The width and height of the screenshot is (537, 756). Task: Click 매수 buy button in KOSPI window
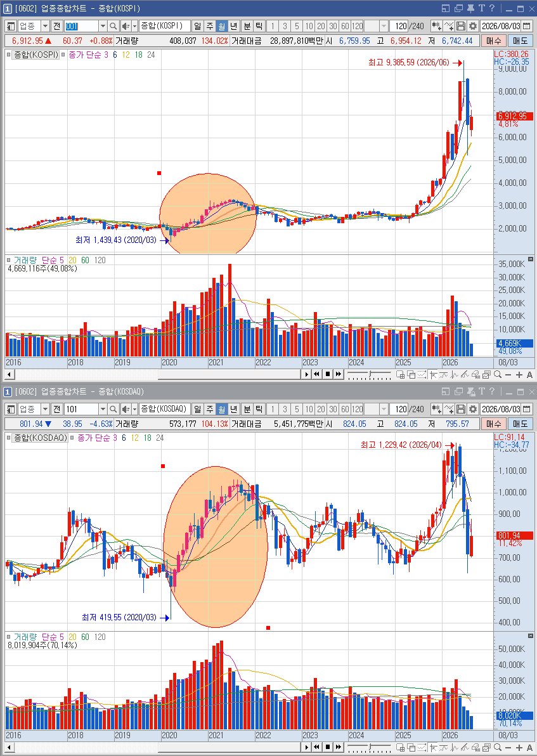click(494, 41)
